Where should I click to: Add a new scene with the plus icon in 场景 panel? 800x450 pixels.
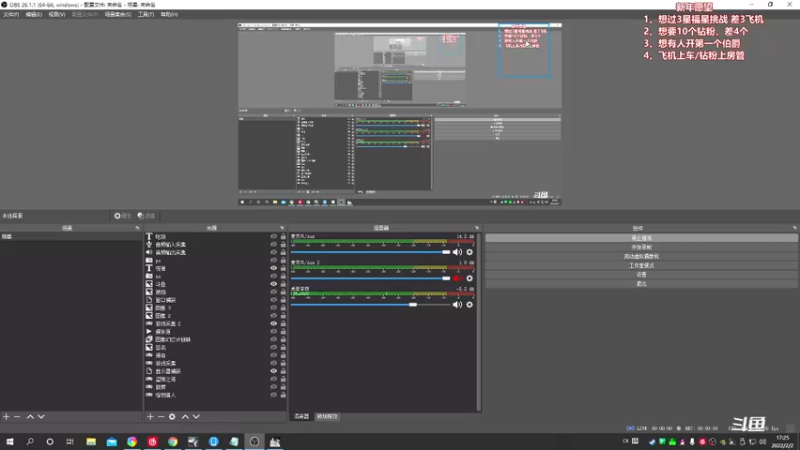[x=6, y=417]
